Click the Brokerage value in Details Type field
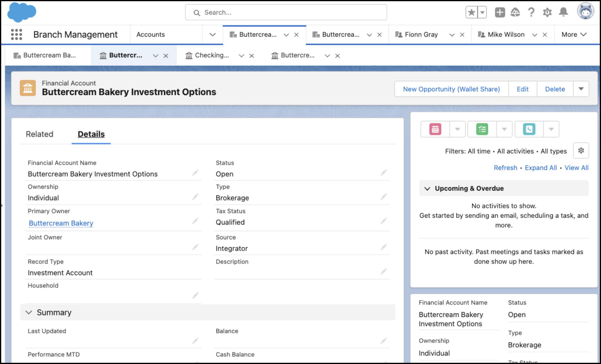 pos(232,198)
